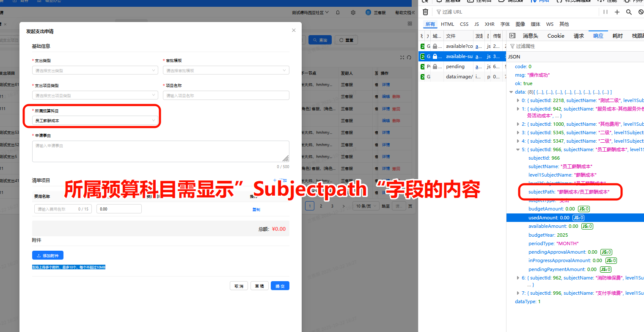Expand JSON item 6 with subjectId 962
644x332 pixels.
pyautogui.click(x=518, y=278)
